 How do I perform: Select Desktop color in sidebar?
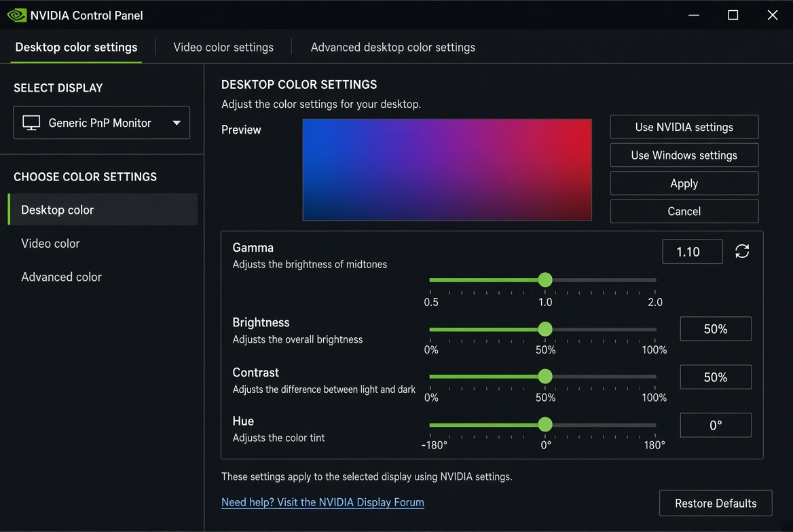[103, 210]
